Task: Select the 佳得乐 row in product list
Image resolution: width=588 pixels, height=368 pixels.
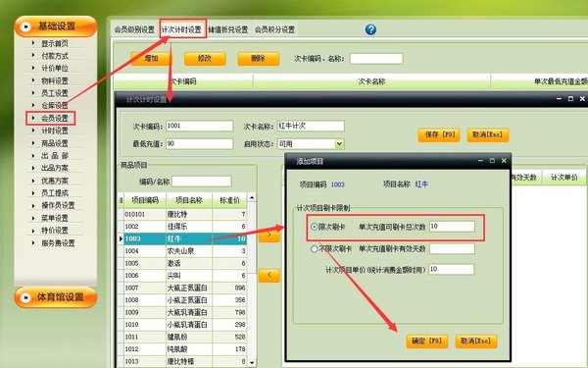Action: coord(185,227)
